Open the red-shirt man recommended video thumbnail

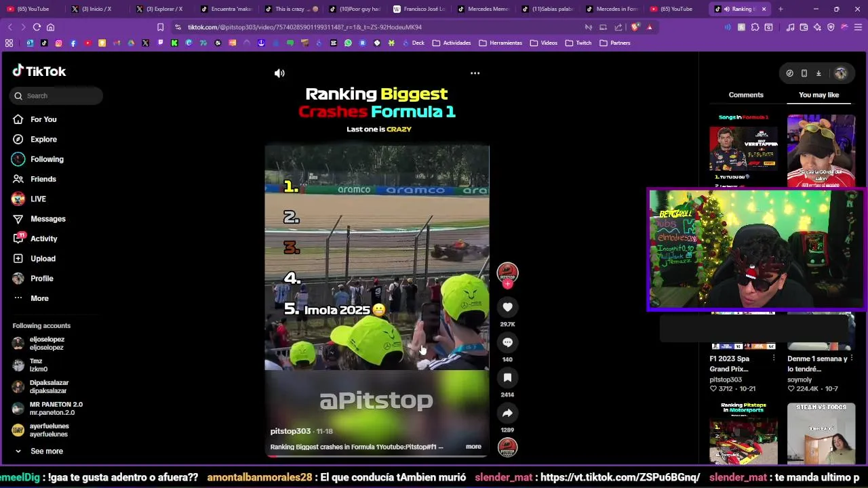821,150
